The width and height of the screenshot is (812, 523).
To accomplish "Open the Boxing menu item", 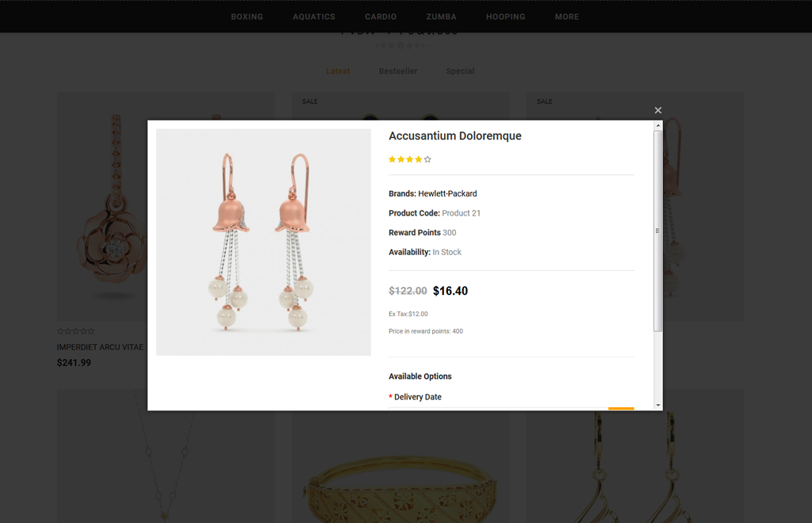I will coord(247,17).
